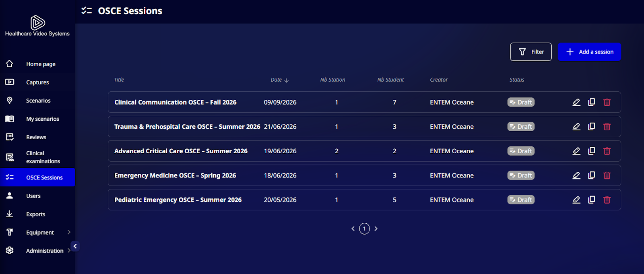Screen dimensions: 644x274
Task: Select page 1 in the pagination
Action: 364,229
